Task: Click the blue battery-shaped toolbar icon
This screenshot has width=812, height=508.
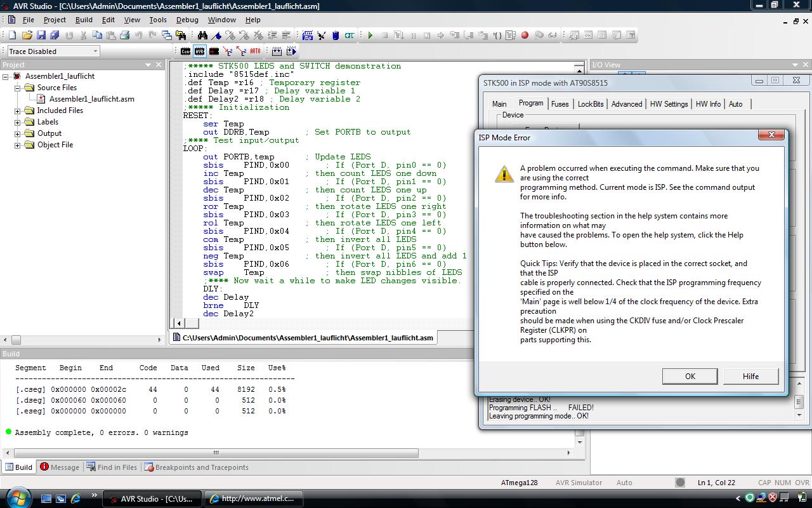Action: click(335, 36)
